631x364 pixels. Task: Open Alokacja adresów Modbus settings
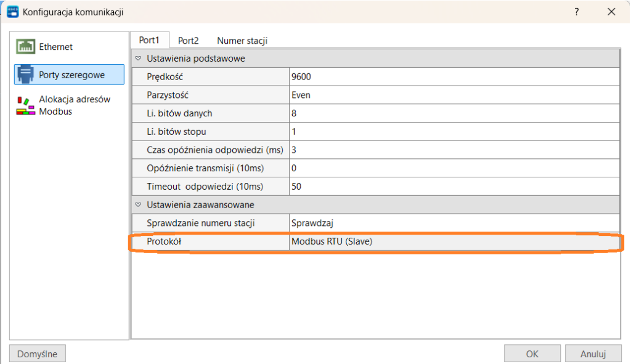[x=75, y=105]
